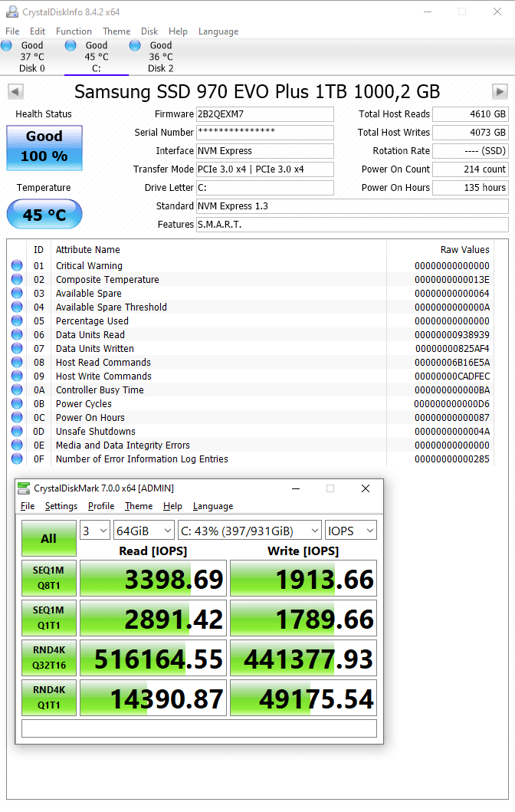Click status orb for Power On Hours row
Screen dimensions: 515x812
click(x=17, y=417)
